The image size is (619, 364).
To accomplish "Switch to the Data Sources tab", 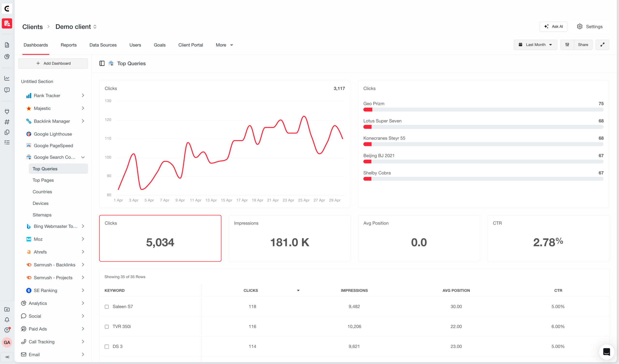I will click(103, 45).
